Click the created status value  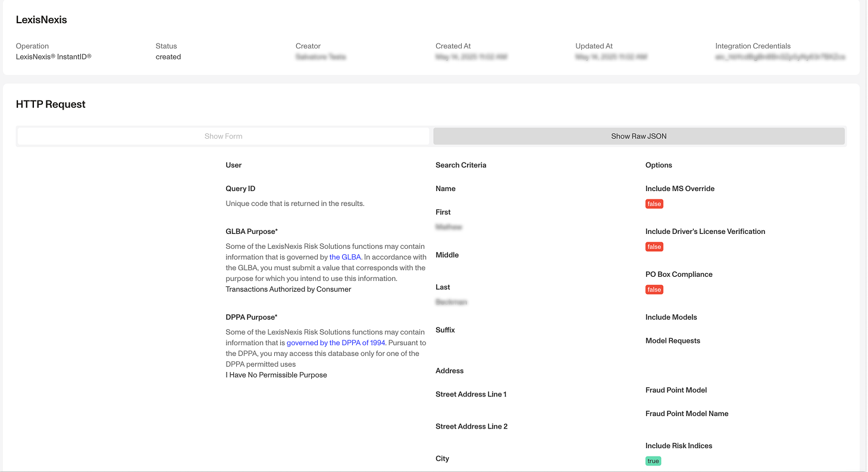pos(168,57)
